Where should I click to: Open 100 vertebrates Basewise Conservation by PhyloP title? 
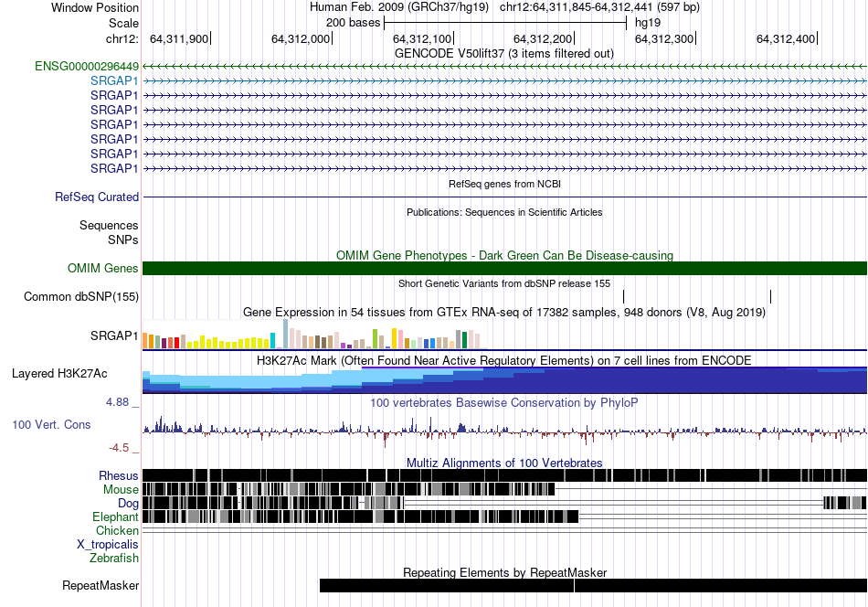tap(504, 402)
